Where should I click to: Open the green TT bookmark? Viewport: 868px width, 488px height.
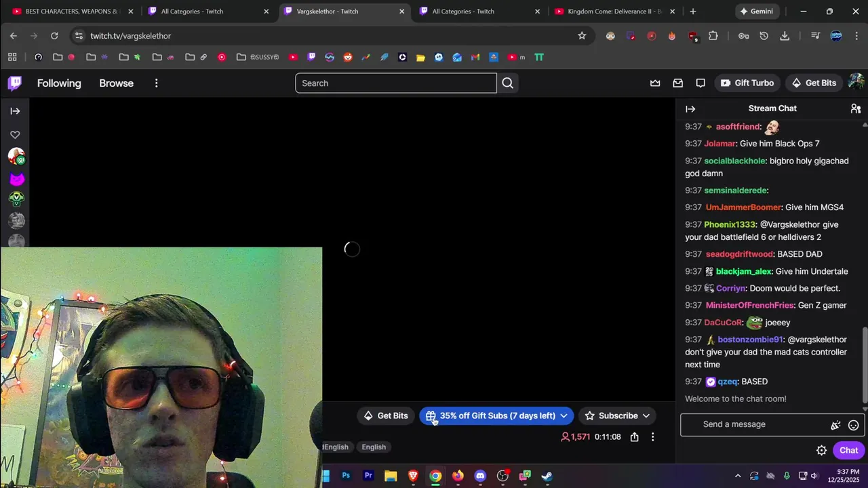click(x=539, y=58)
